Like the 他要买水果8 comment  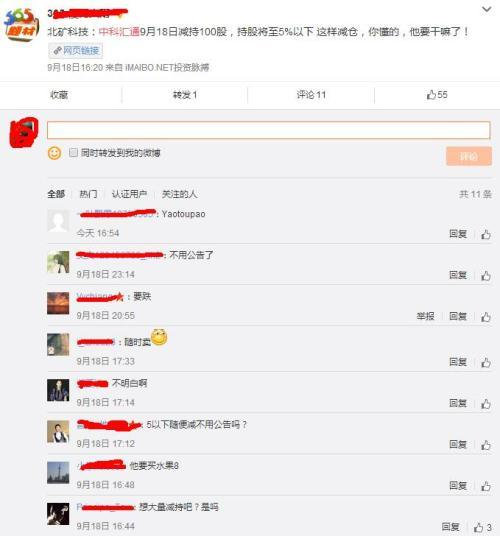pyautogui.click(x=486, y=486)
